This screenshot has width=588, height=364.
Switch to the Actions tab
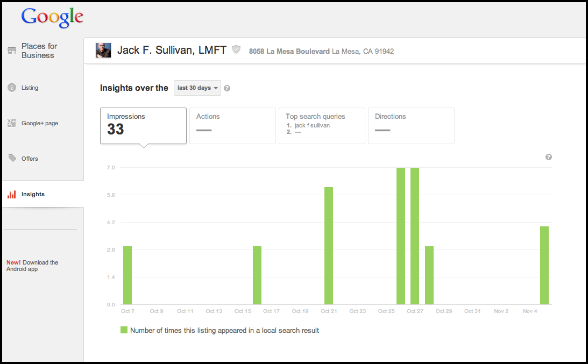[x=232, y=126]
